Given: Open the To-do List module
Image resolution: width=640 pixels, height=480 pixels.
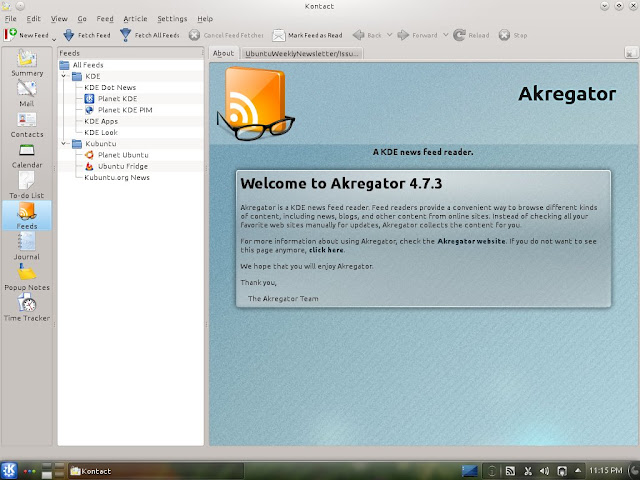Looking at the screenshot, I should click(x=27, y=185).
